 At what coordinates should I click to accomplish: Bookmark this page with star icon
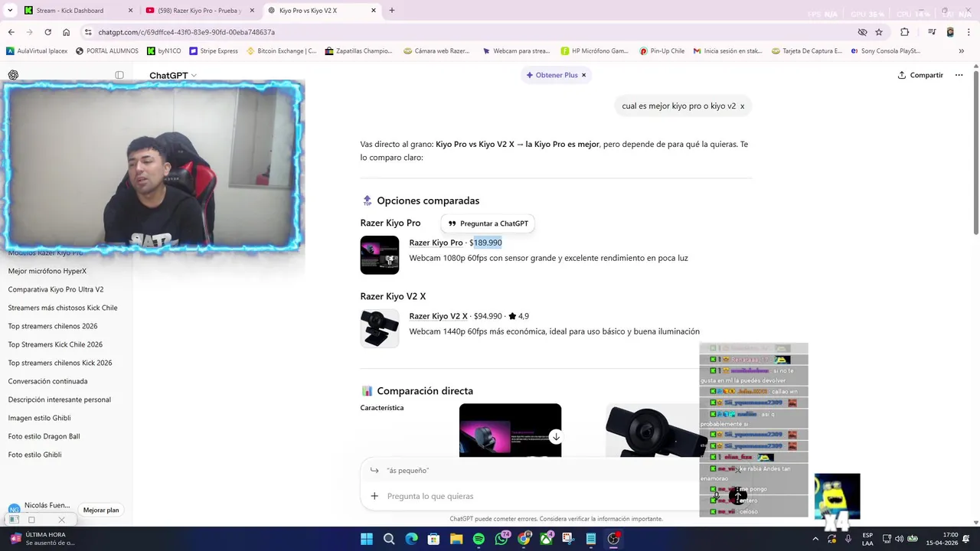pos(879,32)
